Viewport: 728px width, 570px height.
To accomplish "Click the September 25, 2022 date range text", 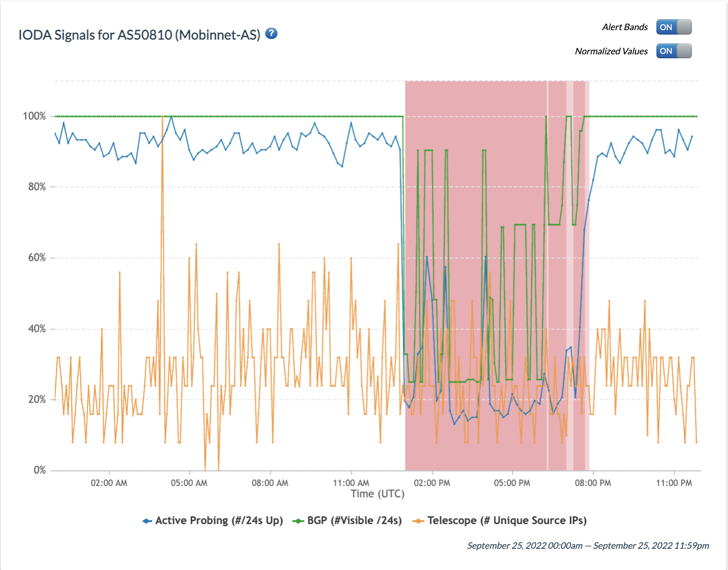I will tap(588, 546).
